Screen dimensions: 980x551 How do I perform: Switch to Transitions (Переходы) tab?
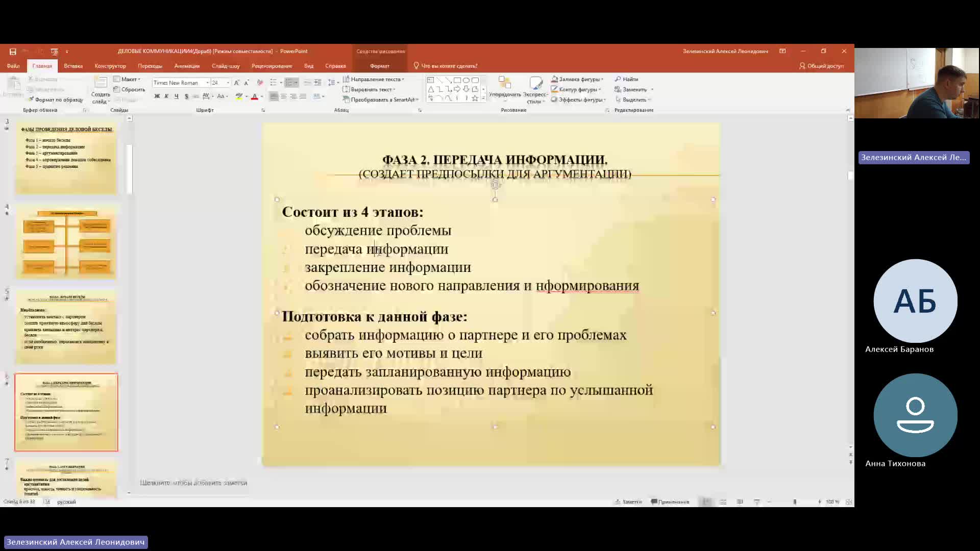click(150, 66)
